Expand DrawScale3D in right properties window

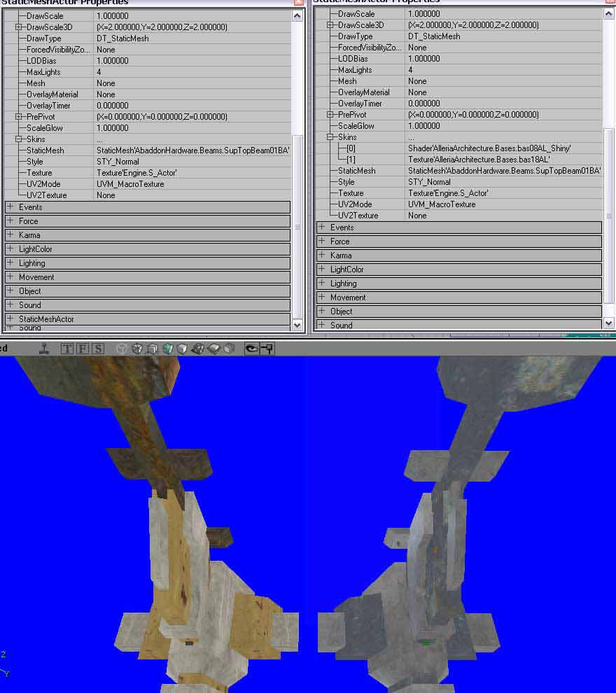click(330, 25)
